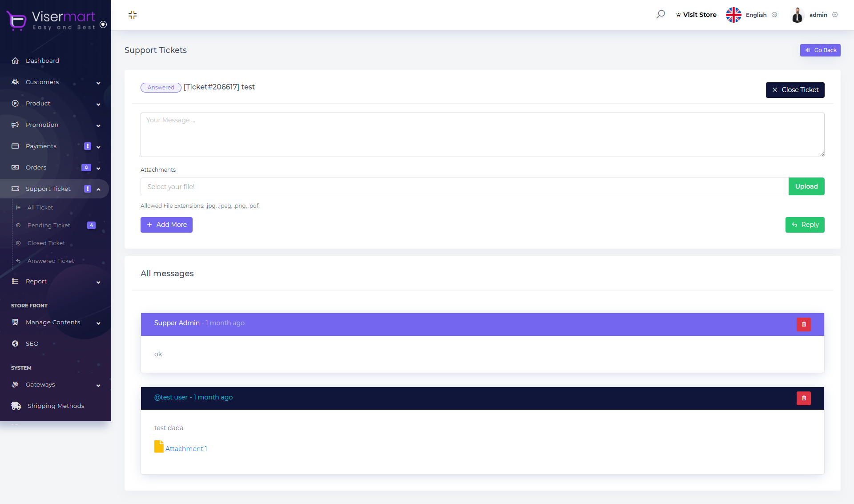
Task: Click the Shipping Methods truck icon
Action: (16, 406)
